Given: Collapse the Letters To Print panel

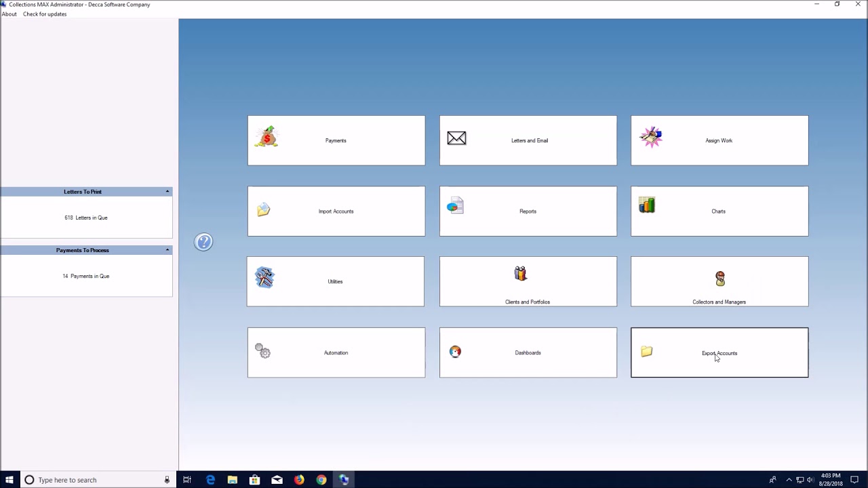Looking at the screenshot, I should pos(167,192).
